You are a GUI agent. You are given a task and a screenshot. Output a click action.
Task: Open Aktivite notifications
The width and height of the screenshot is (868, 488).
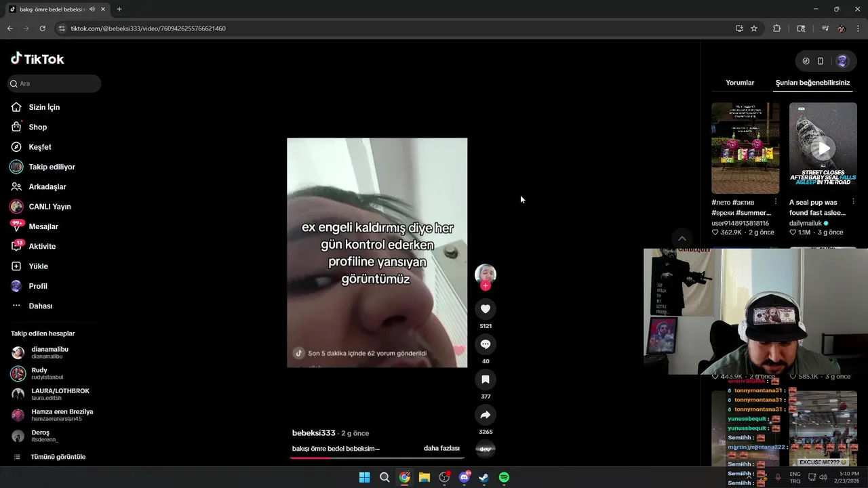42,247
